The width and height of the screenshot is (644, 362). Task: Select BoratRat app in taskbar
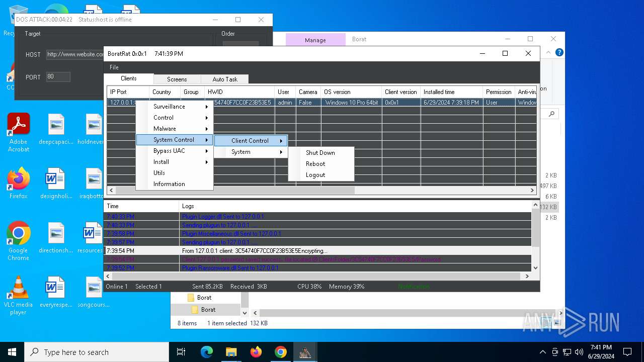click(x=305, y=352)
